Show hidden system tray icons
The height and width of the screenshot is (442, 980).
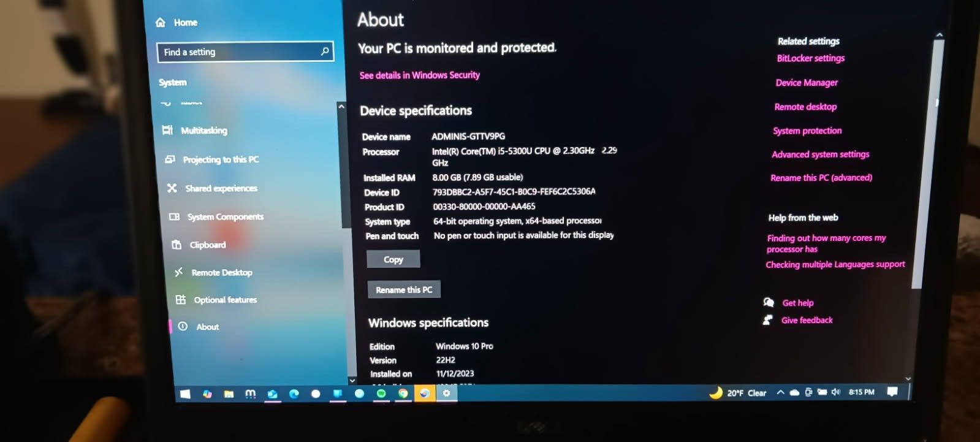pyautogui.click(x=780, y=392)
